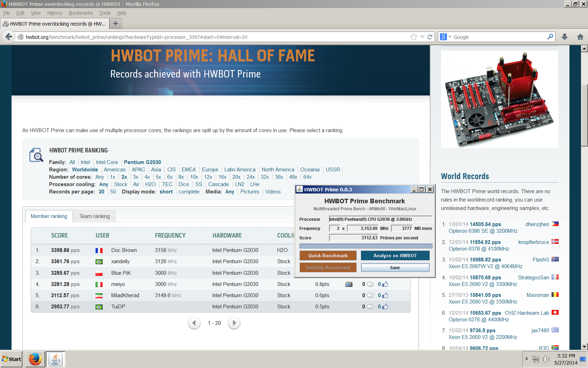This screenshot has height=368, width=588.
Task: Click the volume speaker tray icon
Action: point(546,359)
